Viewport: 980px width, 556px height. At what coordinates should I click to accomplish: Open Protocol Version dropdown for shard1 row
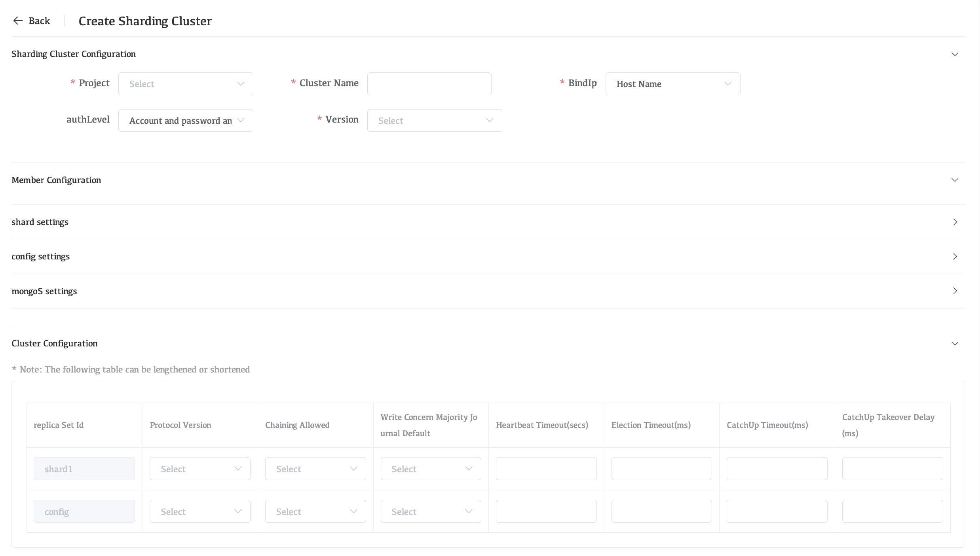tap(200, 469)
